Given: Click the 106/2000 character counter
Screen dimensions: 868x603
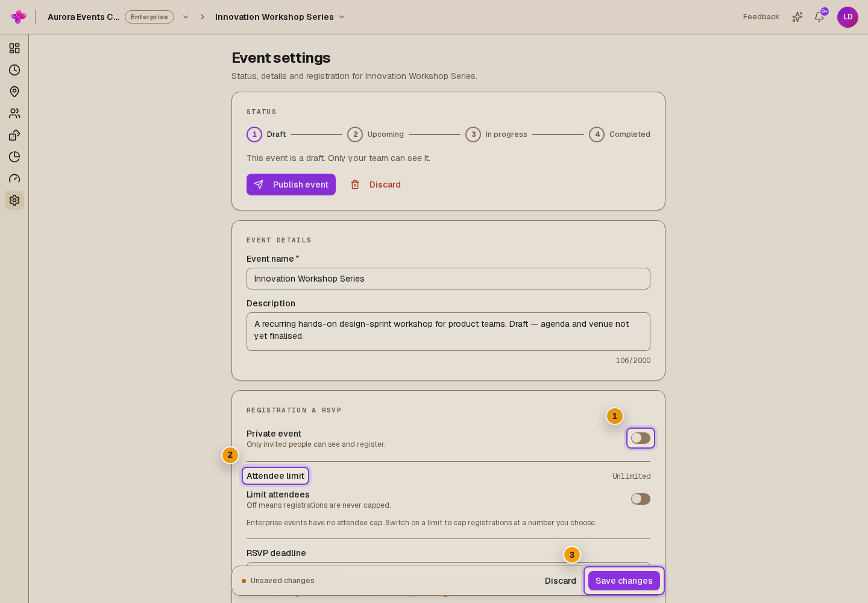Looking at the screenshot, I should (633, 361).
